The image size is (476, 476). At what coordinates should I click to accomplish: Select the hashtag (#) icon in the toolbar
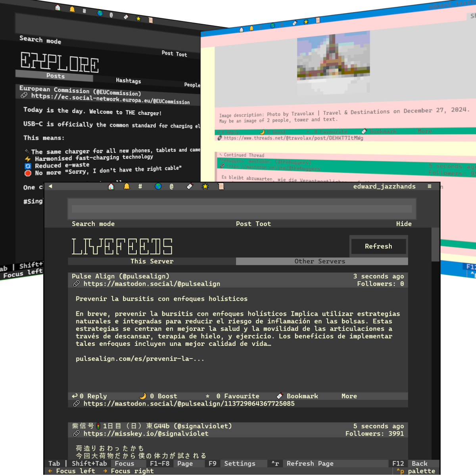point(140,186)
